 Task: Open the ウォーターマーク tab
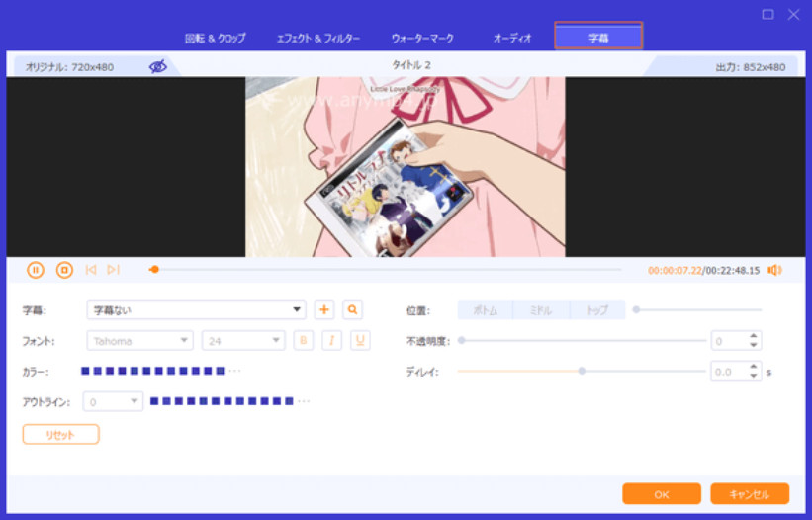[422, 38]
